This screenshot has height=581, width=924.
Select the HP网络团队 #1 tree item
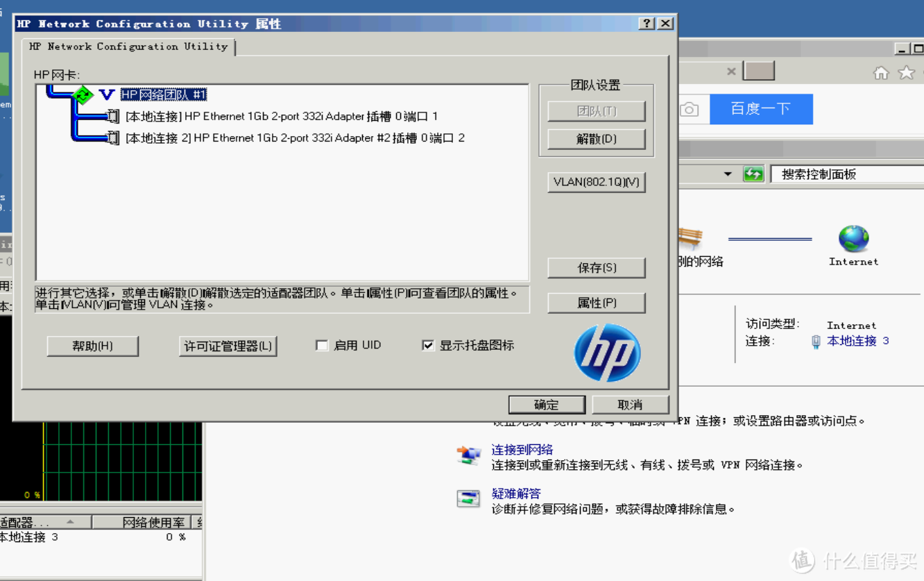tap(163, 94)
